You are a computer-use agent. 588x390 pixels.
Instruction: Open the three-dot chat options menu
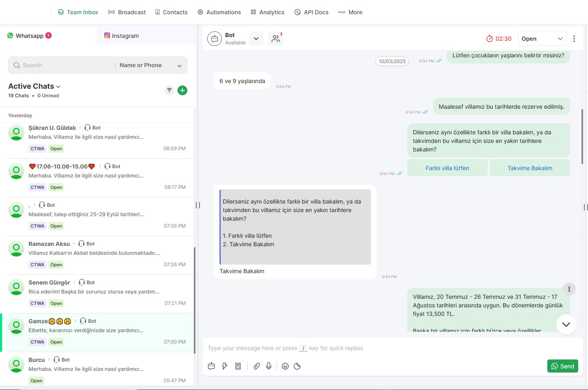(574, 39)
